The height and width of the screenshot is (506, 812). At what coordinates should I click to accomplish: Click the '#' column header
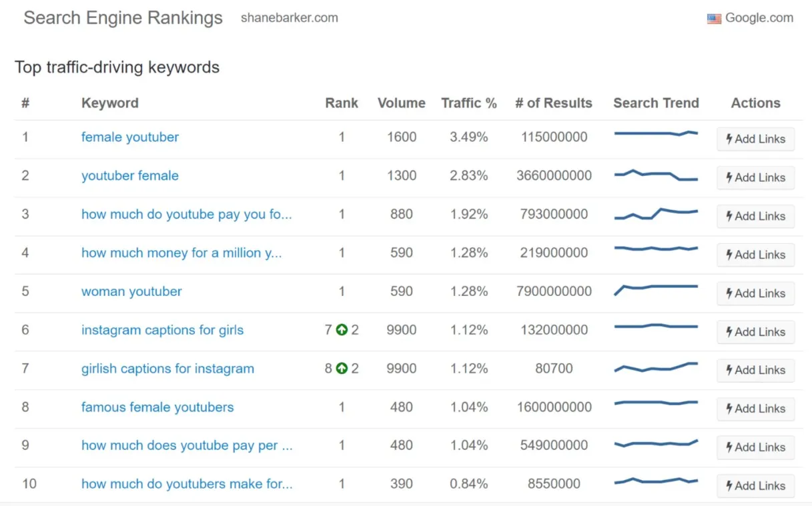[25, 103]
